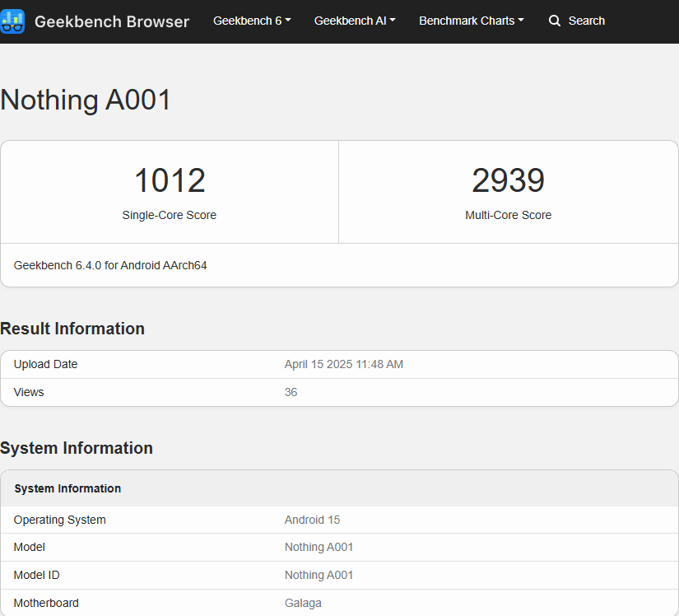The width and height of the screenshot is (679, 616).
Task: Click the Views row label
Action: coord(29,392)
